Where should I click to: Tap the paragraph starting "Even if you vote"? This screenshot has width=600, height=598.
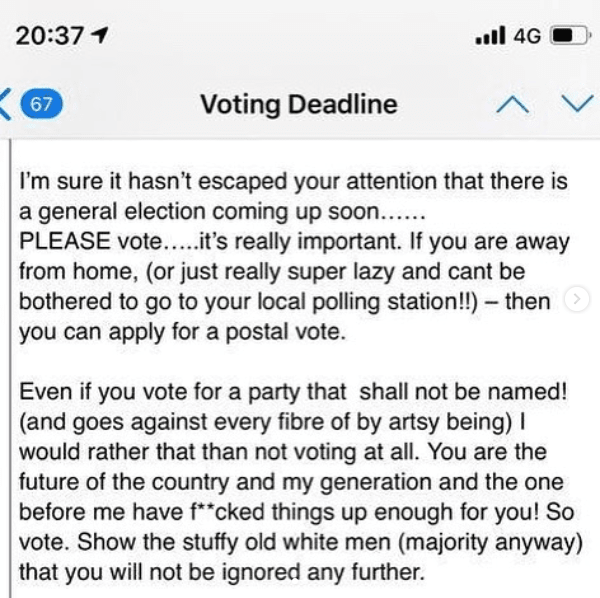click(301, 482)
